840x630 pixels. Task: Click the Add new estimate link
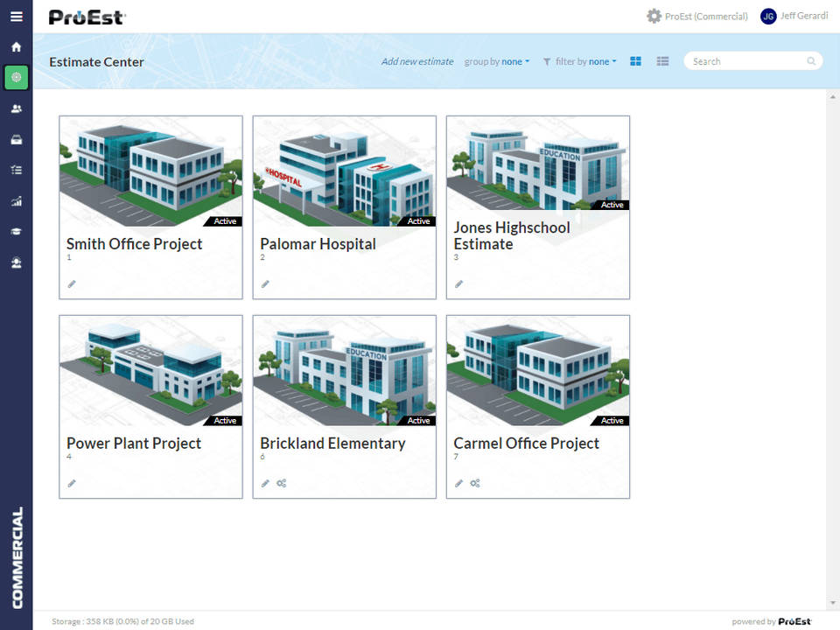(x=417, y=62)
